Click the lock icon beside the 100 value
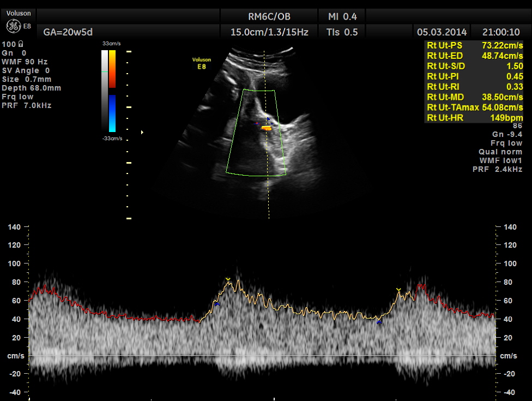 point(20,44)
